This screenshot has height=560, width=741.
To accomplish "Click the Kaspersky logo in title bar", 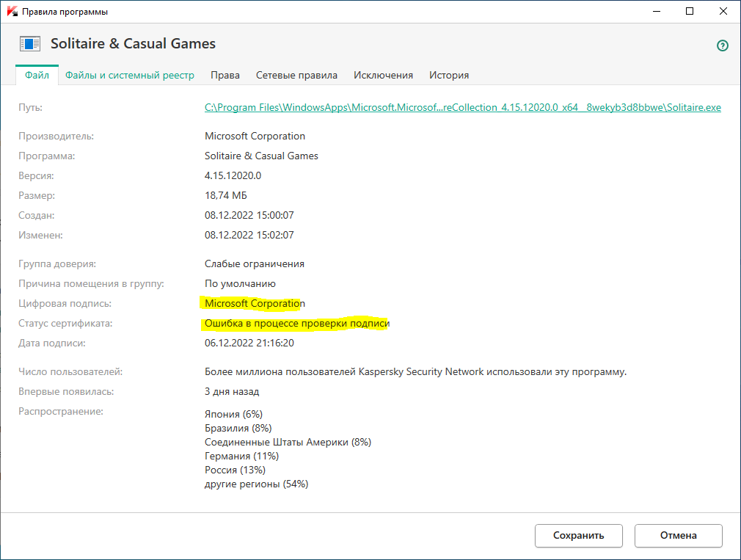I will coord(12,11).
